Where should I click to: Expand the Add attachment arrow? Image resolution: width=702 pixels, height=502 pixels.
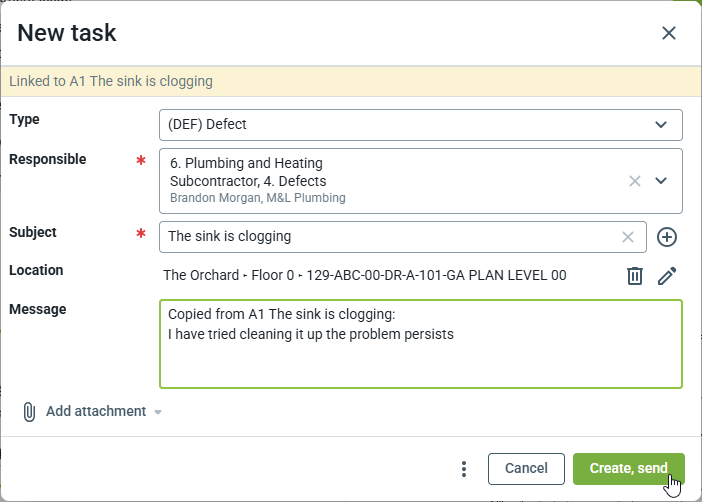[158, 412]
